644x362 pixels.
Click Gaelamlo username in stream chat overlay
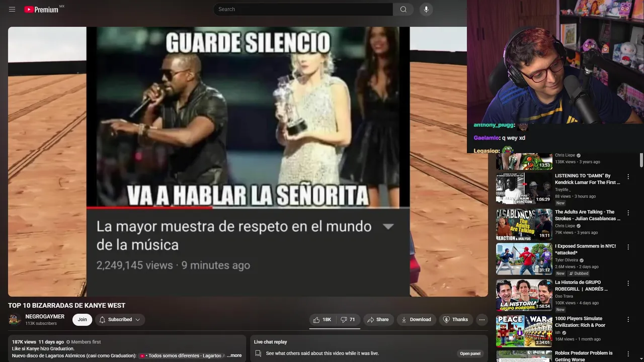[487, 138]
